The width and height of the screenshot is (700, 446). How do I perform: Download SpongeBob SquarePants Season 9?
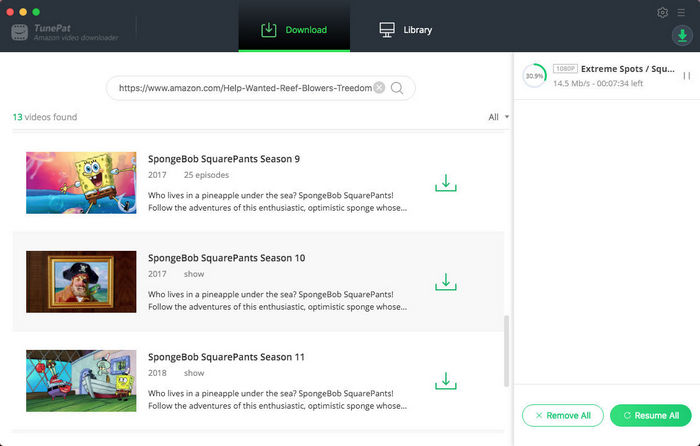coord(446,183)
